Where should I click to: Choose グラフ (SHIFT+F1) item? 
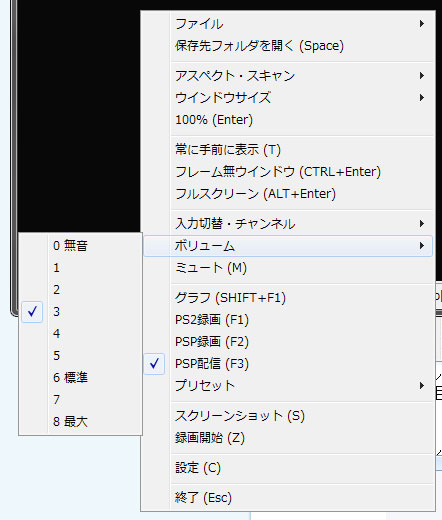click(288, 298)
